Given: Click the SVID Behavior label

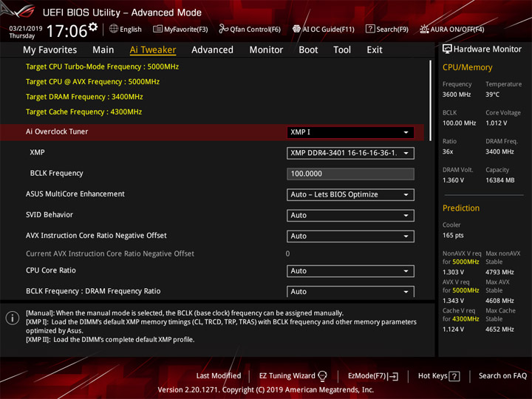Looking at the screenshot, I should 50,215.
